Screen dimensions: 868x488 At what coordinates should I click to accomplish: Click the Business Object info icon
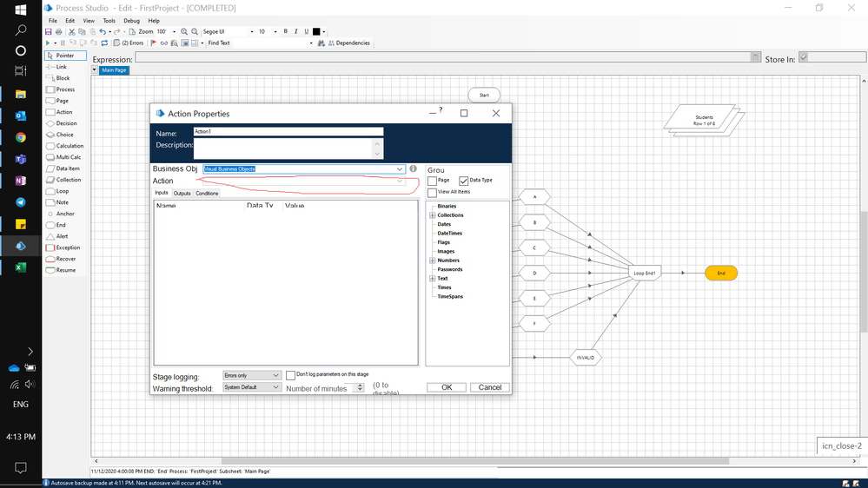click(x=413, y=169)
